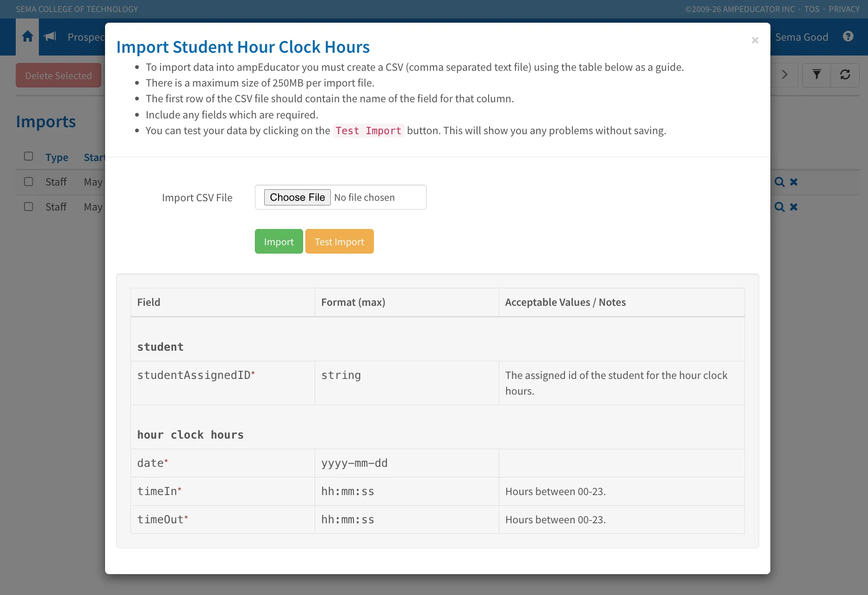Open the help question mark icon

point(848,37)
